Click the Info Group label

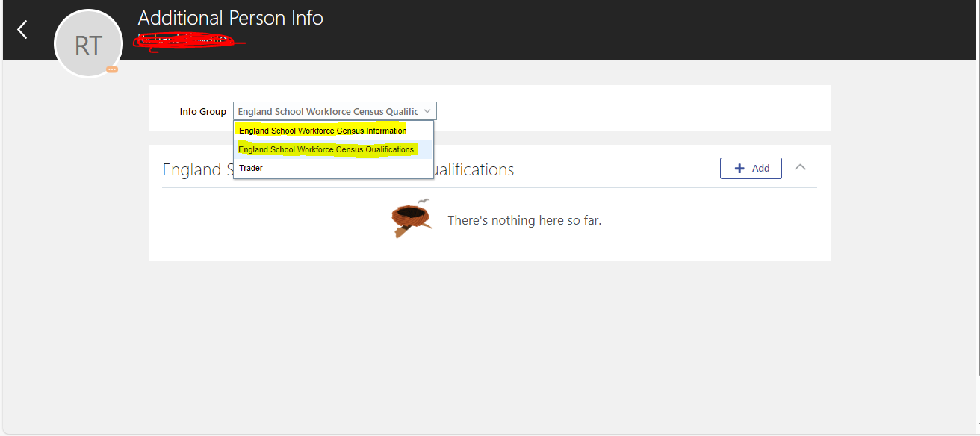pyautogui.click(x=202, y=111)
